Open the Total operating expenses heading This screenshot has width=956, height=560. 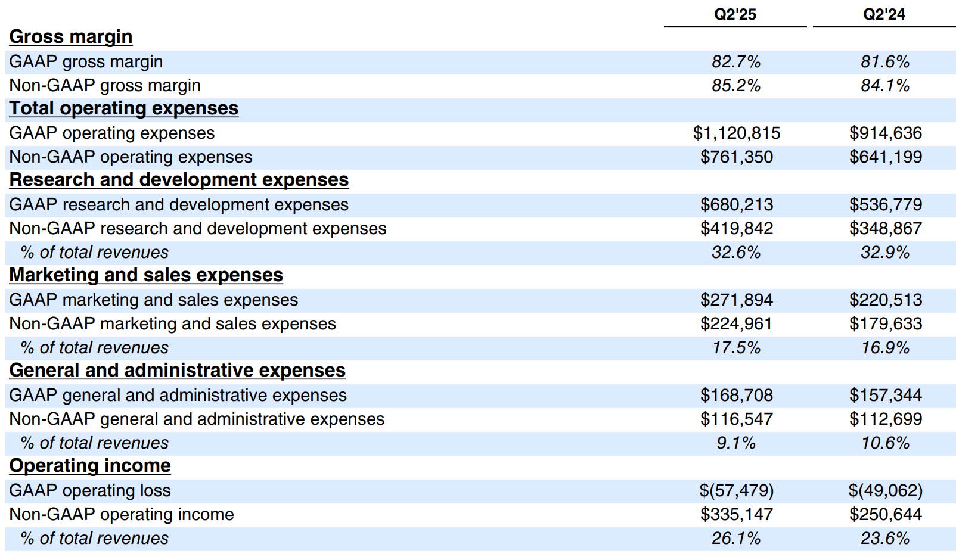pos(124,108)
